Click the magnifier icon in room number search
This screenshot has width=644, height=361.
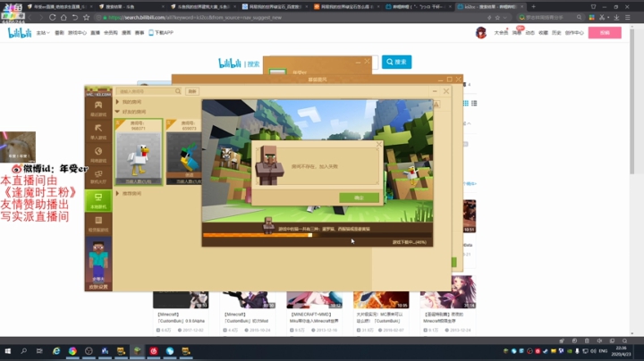[x=178, y=91]
